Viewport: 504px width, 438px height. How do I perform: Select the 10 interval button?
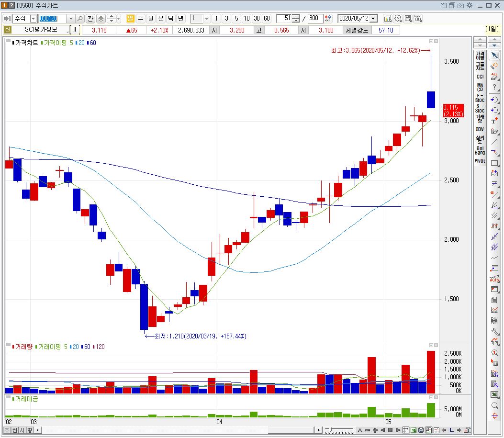[246, 19]
